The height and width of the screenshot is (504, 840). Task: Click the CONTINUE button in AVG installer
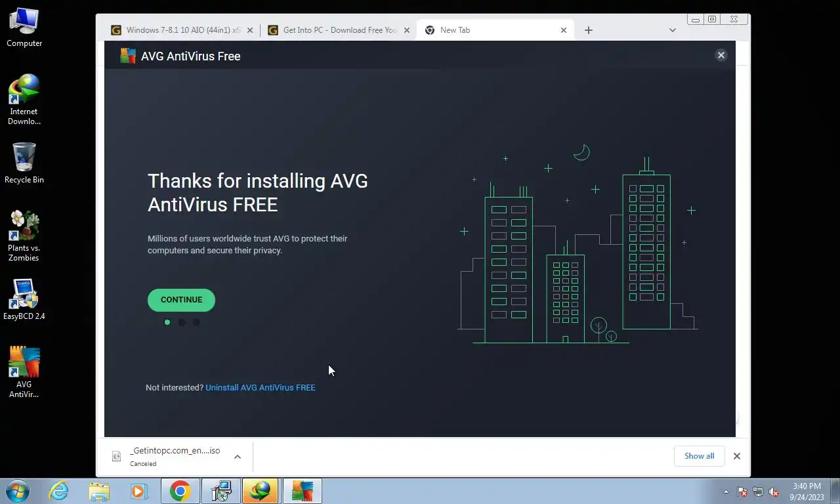181,300
